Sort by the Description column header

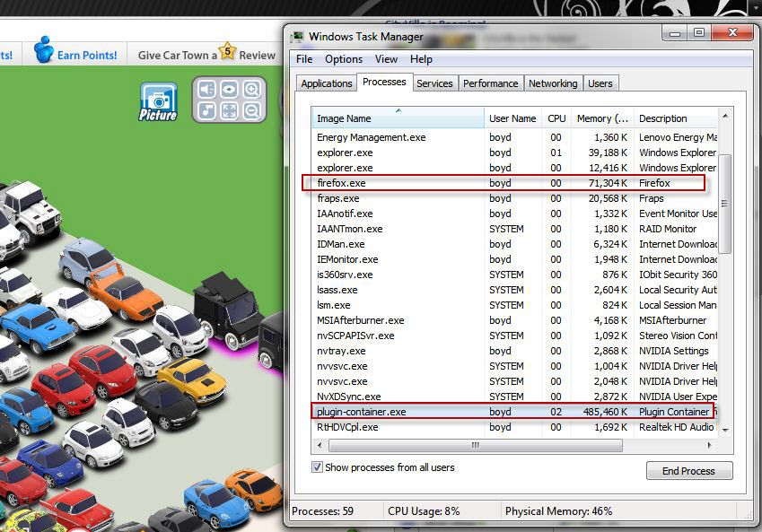[676, 118]
